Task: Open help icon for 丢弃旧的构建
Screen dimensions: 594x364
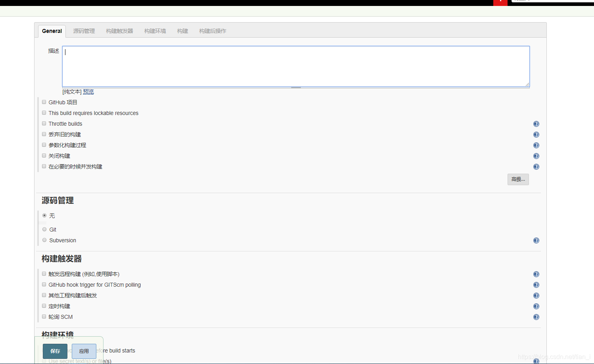Action: click(536, 135)
